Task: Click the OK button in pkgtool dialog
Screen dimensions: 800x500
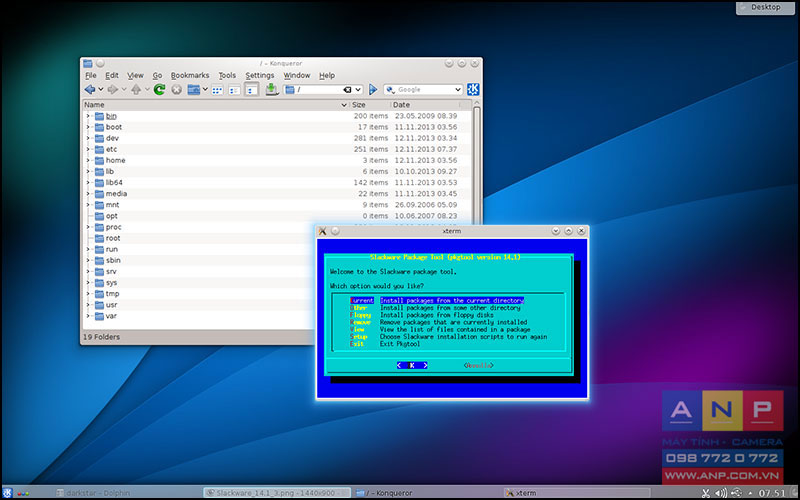Action: 412,365
